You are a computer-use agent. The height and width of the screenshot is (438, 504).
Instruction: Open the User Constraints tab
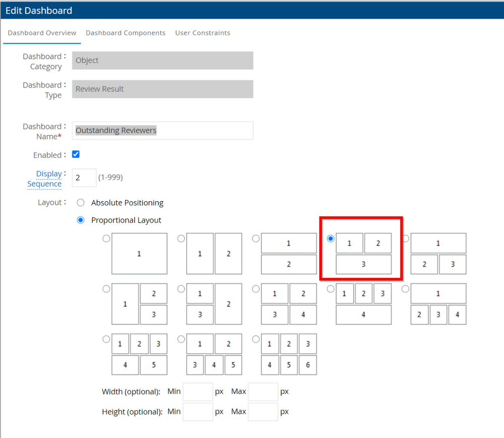pos(202,33)
